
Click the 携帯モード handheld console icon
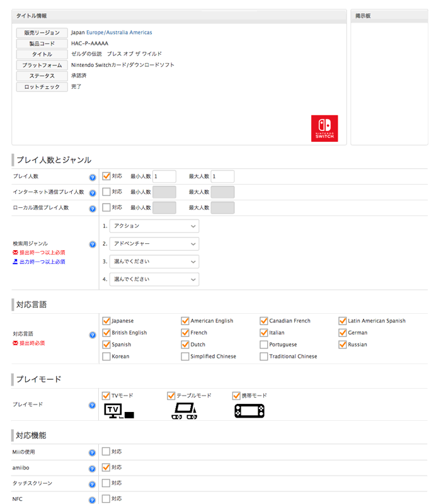pos(249,411)
